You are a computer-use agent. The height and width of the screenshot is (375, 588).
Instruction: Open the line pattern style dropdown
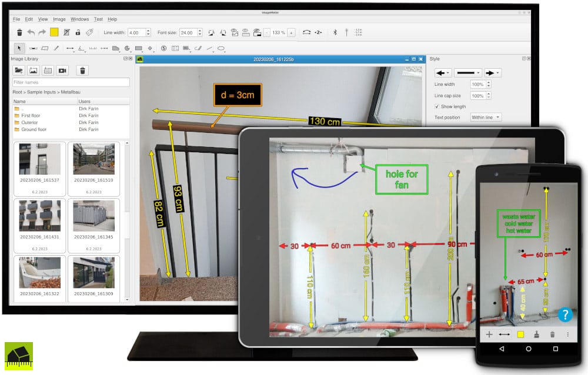coord(469,72)
